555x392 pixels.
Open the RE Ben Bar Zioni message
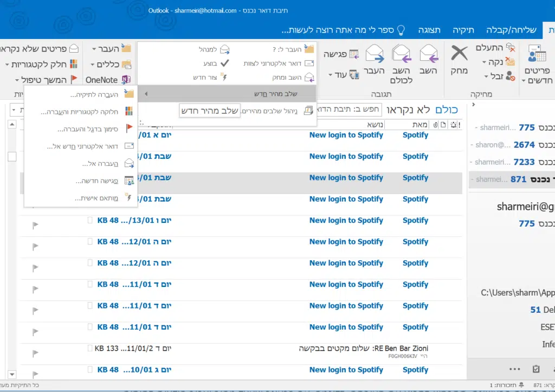click(x=241, y=354)
